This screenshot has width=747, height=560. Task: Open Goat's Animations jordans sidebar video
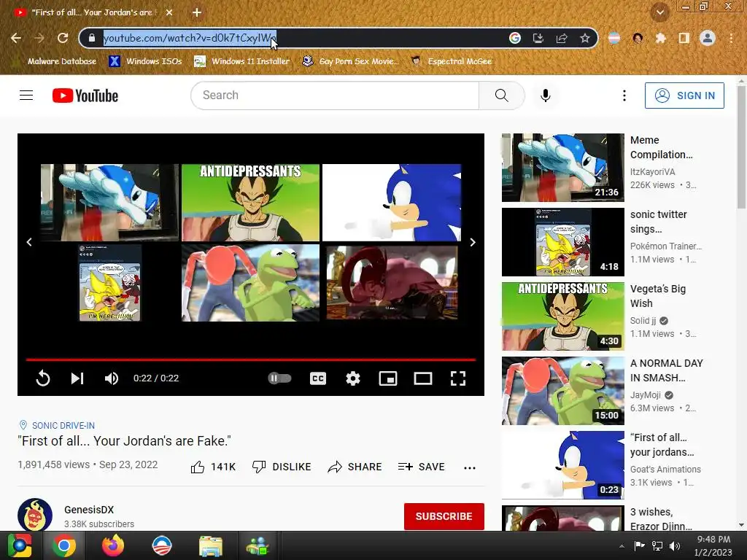point(562,464)
